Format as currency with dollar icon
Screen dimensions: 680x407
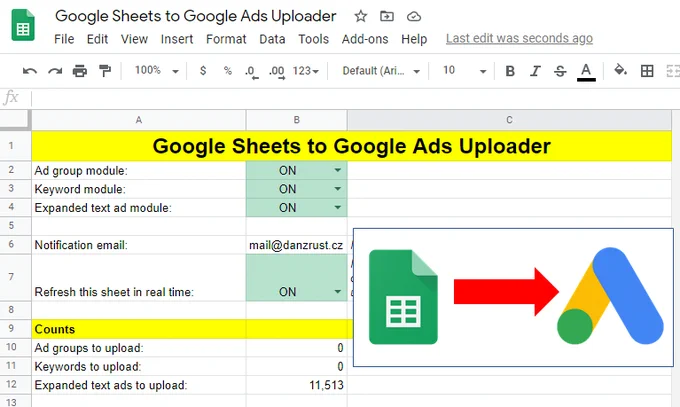203,71
